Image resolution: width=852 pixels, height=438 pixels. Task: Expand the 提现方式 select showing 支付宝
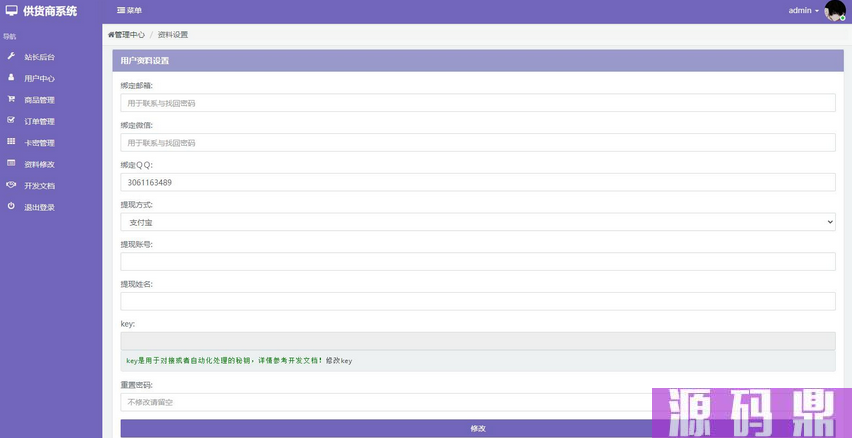coord(478,222)
